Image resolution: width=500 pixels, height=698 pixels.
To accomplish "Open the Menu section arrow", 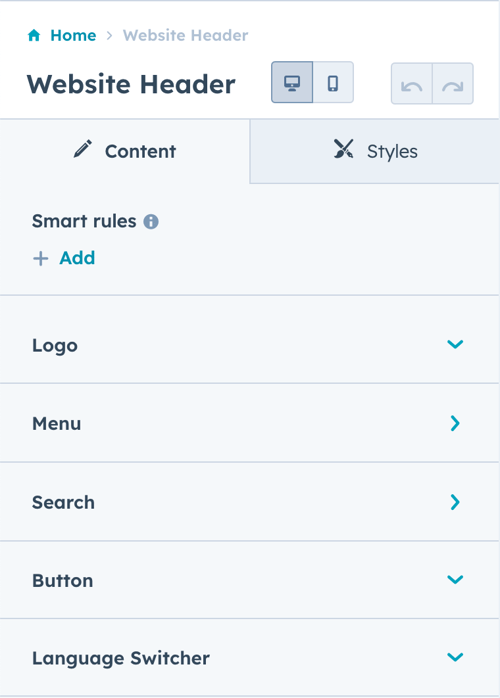I will [x=455, y=423].
